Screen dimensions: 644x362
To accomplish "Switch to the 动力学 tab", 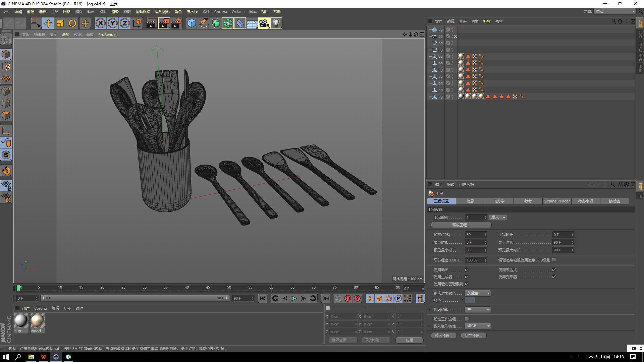I will 499,201.
